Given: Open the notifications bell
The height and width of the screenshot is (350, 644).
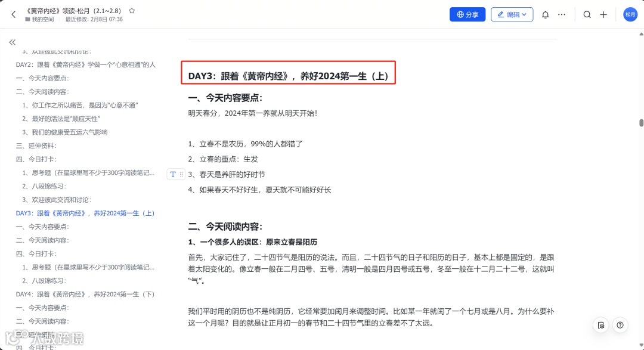Looking at the screenshot, I should pyautogui.click(x=545, y=14).
